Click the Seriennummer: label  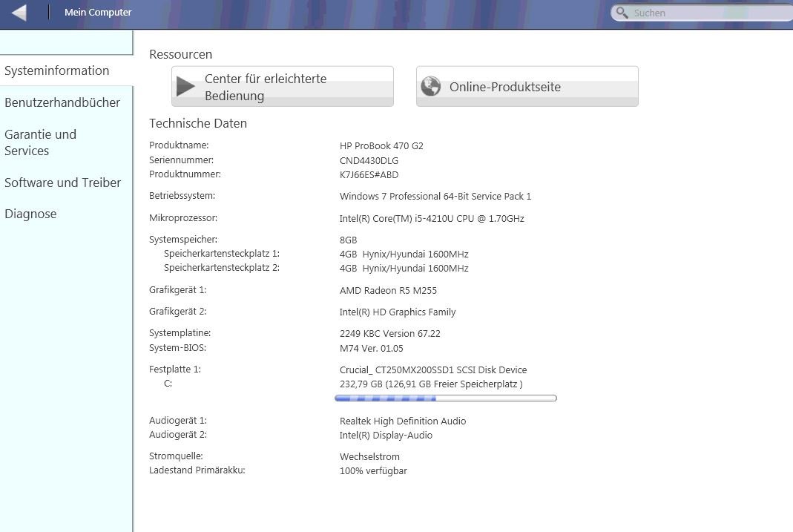pos(181,160)
